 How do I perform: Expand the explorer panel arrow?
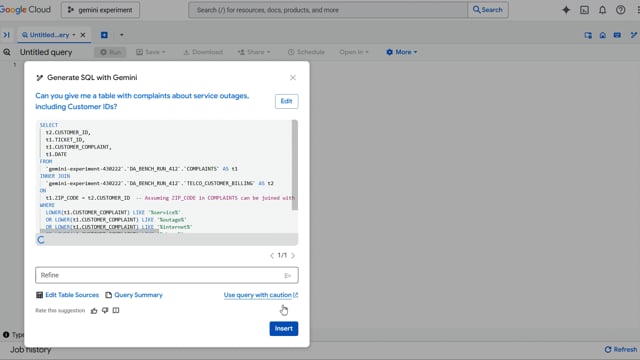[6, 35]
